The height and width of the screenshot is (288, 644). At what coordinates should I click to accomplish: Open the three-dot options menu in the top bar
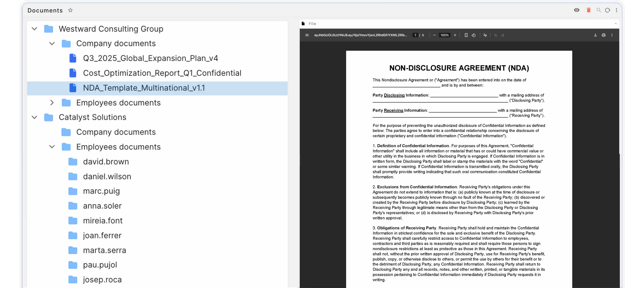click(616, 10)
